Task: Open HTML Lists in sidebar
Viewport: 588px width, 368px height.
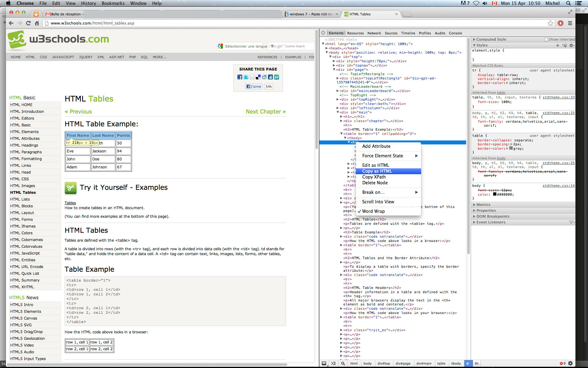Action: pos(20,199)
